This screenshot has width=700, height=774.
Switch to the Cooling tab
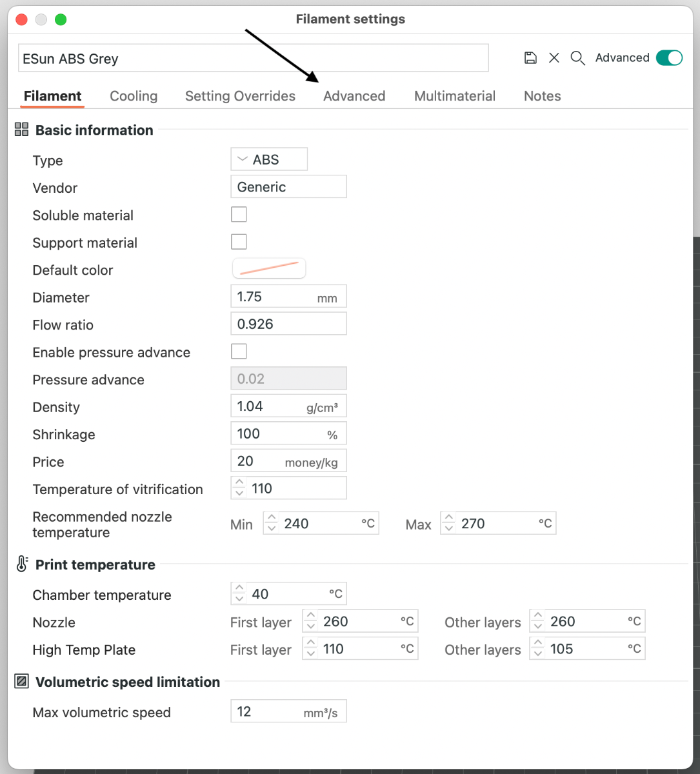[x=134, y=96]
